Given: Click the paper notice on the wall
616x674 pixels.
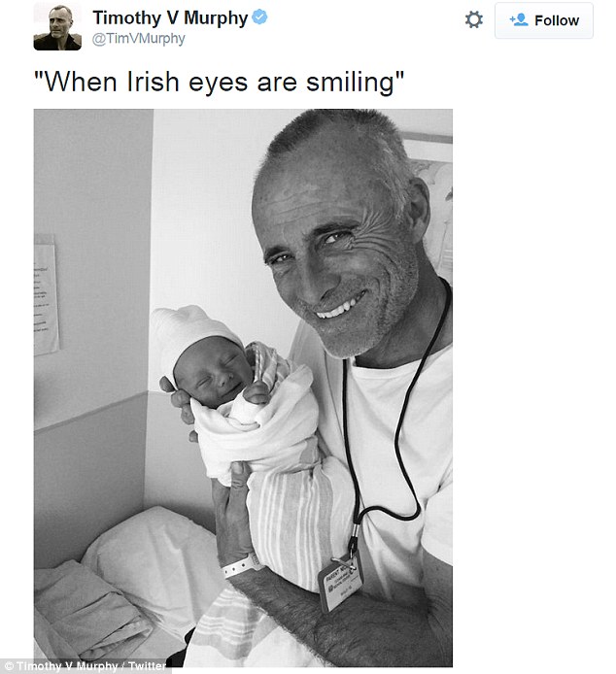Looking at the screenshot, I should (x=46, y=291).
